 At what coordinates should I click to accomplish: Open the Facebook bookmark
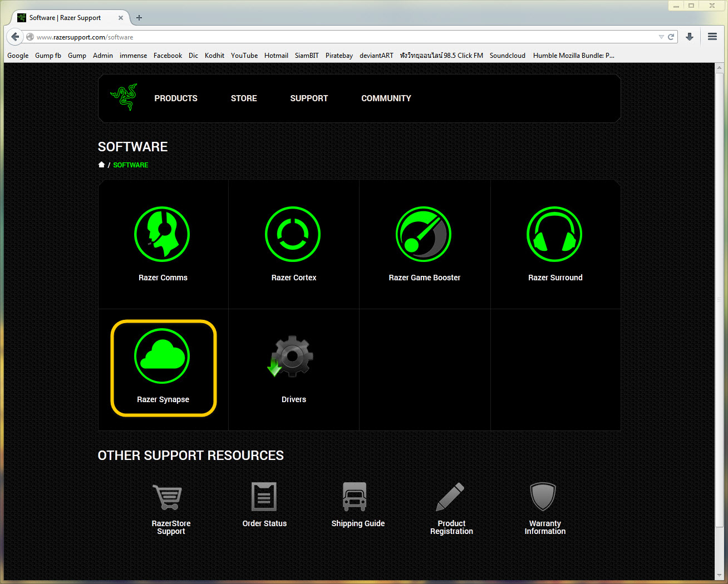[168, 56]
